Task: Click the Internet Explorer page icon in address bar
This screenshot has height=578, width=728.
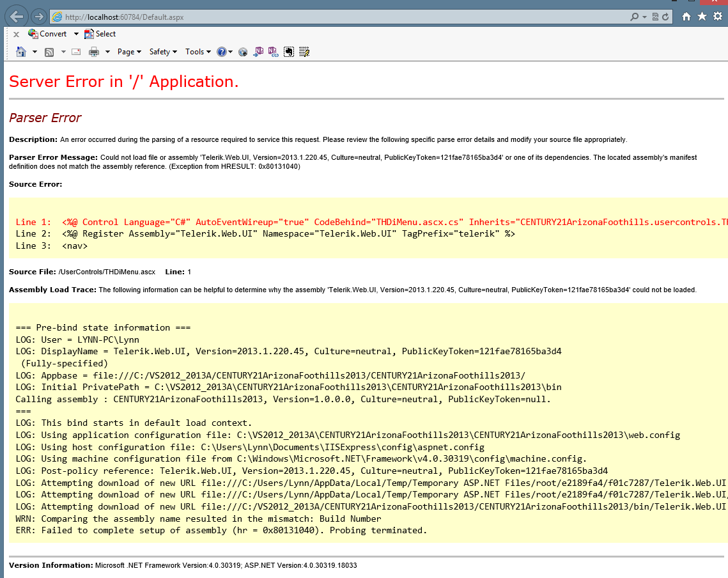Action: [x=57, y=17]
